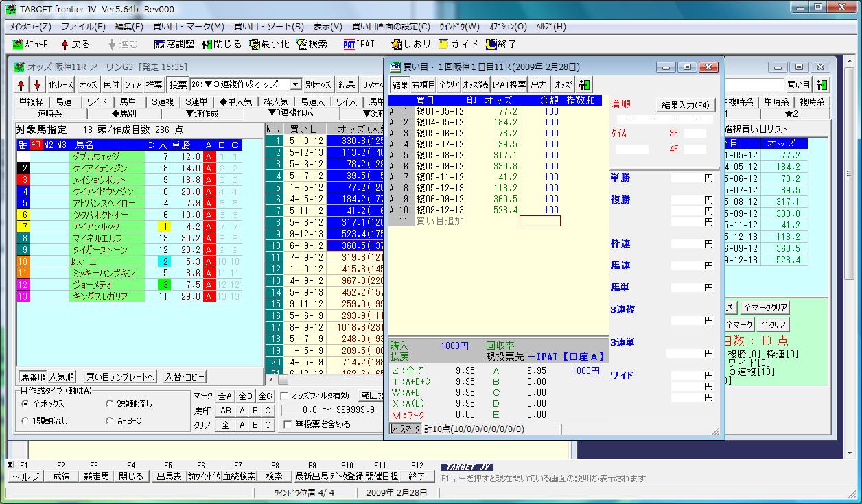Close function key bar with small X
The height and width of the screenshot is (504, 862).
pyautogui.click(x=10, y=464)
